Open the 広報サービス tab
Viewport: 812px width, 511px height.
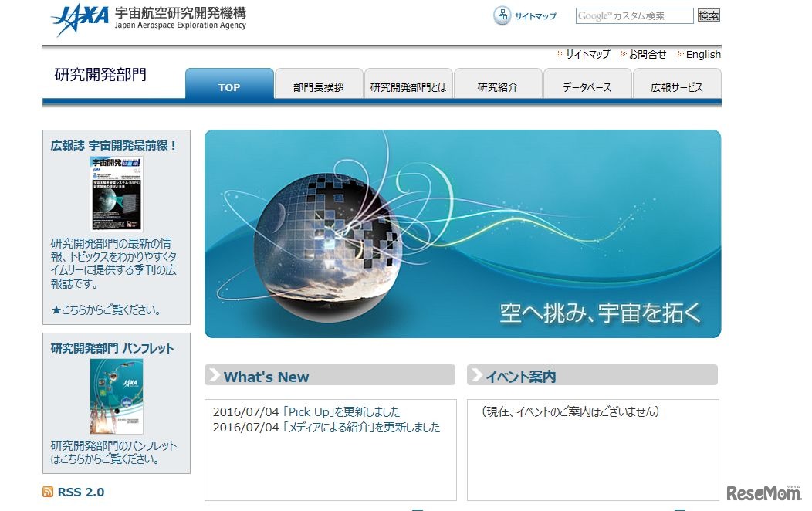click(677, 83)
